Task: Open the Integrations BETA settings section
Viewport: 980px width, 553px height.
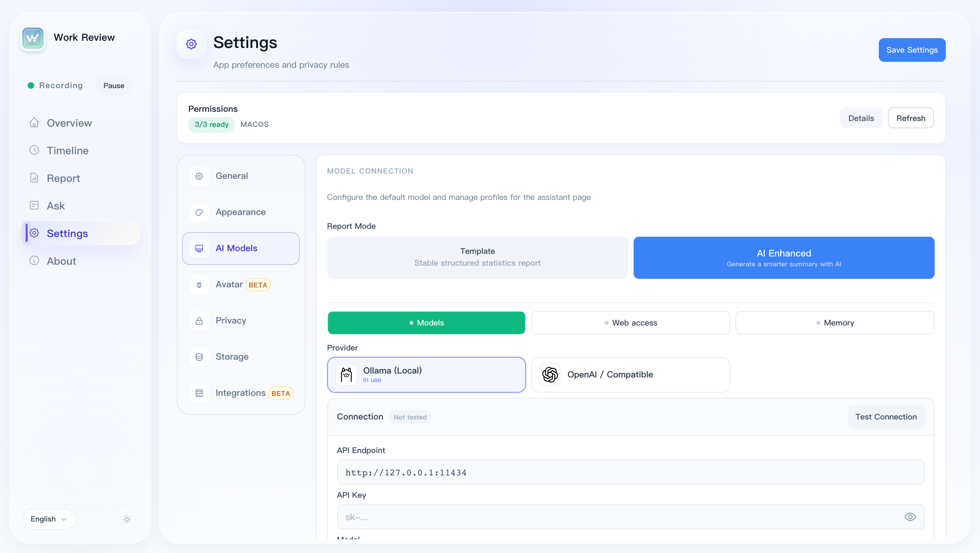Action: click(x=241, y=393)
